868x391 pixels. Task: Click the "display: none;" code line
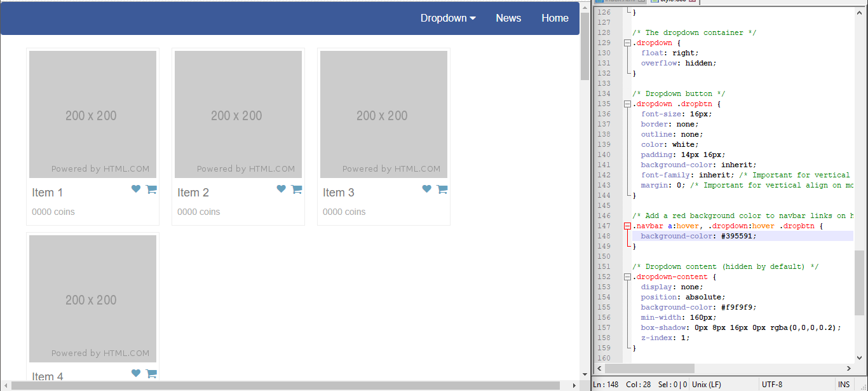[x=672, y=287]
